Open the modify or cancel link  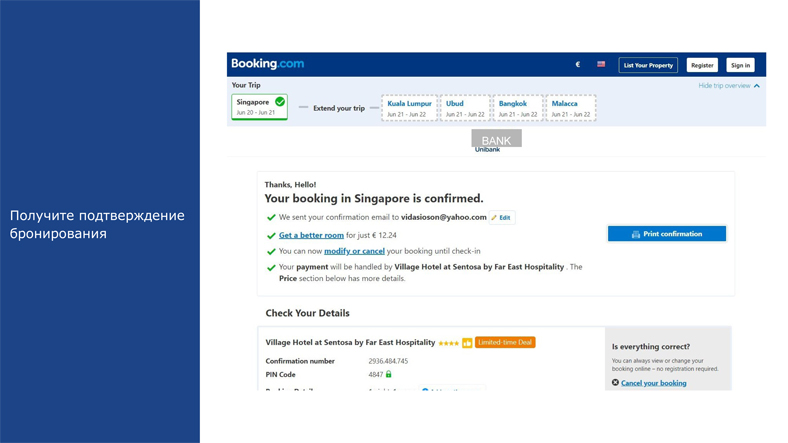[354, 251]
